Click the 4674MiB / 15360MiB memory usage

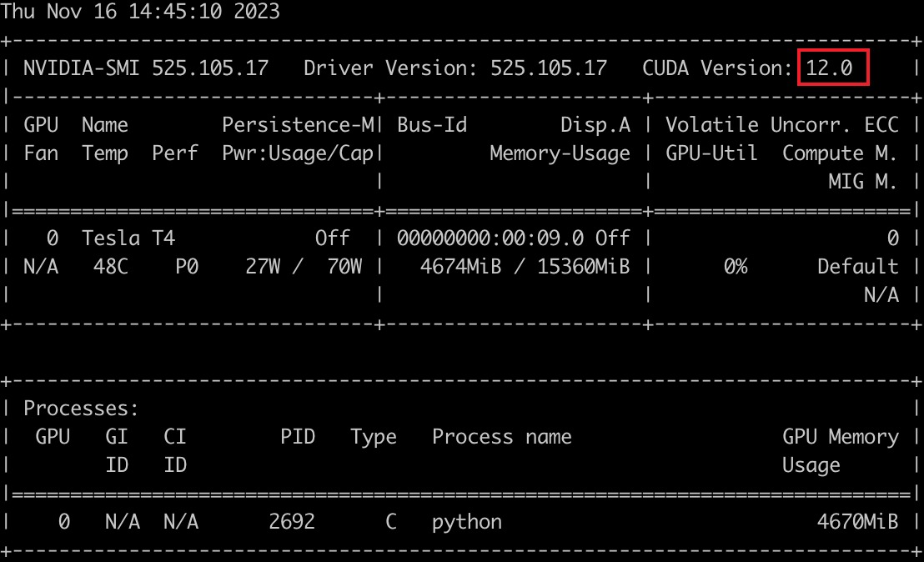click(513, 267)
